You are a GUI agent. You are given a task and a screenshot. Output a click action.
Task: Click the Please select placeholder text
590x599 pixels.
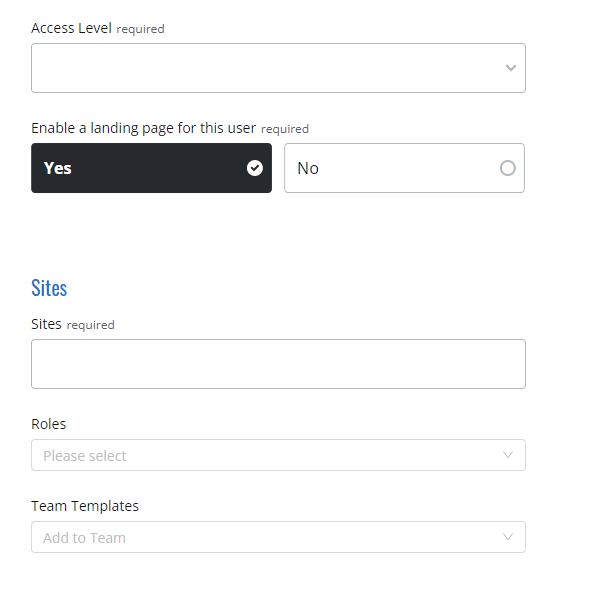click(x=84, y=456)
